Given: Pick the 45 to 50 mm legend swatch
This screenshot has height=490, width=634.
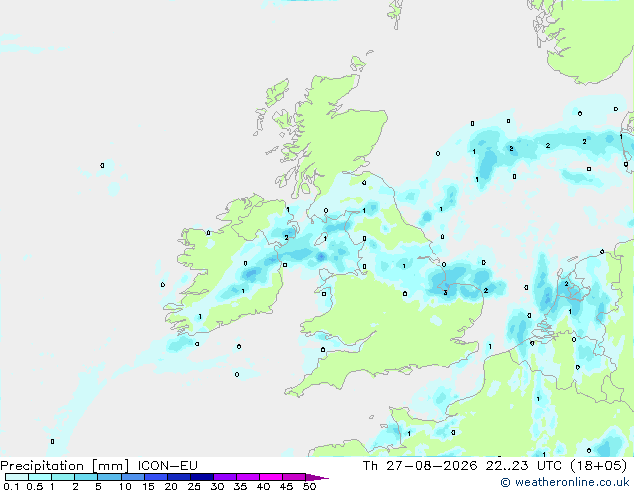Looking at the screenshot, I should [294, 477].
